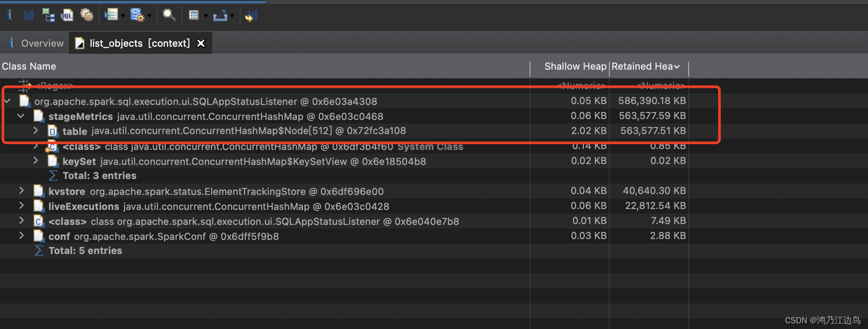
Task: Open the reports icon dropdown arrow
Action: point(123,16)
